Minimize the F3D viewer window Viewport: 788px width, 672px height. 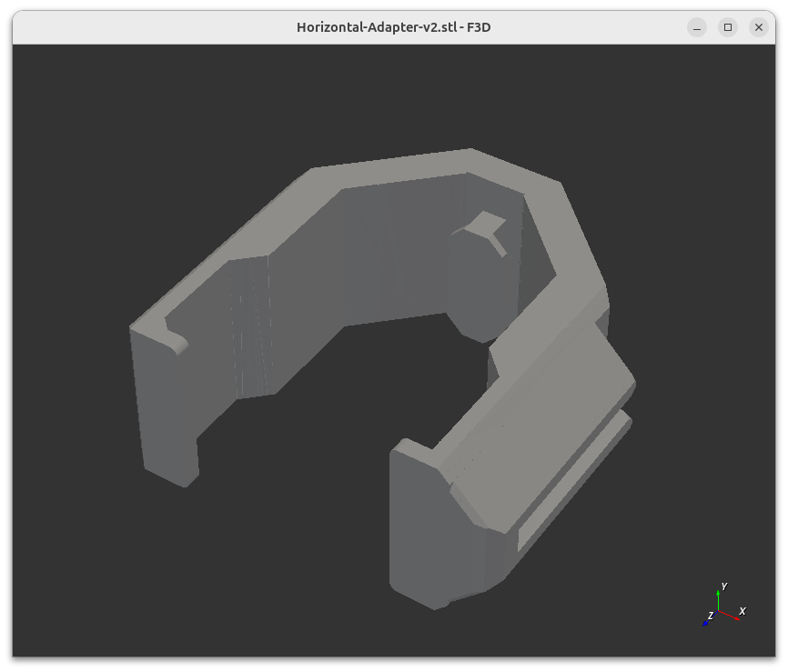click(697, 27)
